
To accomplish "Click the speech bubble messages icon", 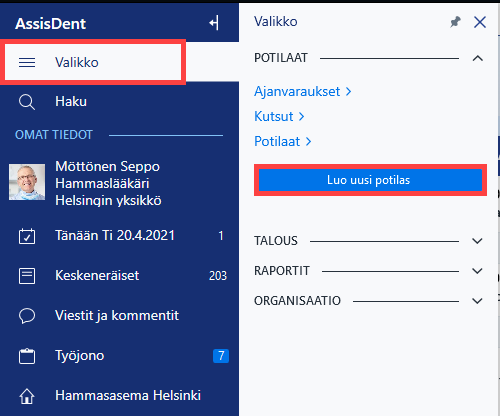I will point(27,316).
